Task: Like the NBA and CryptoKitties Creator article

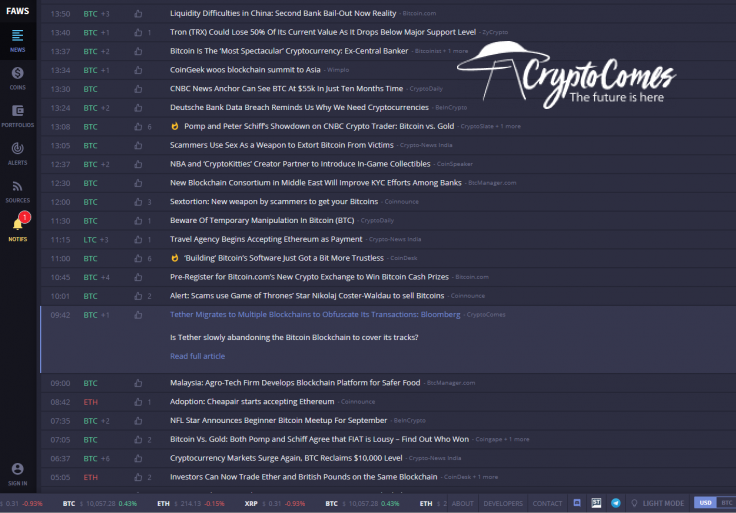Action: [138, 164]
